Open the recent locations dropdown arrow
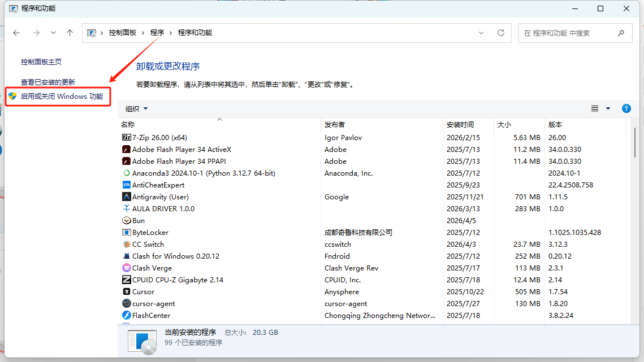The width and height of the screenshot is (644, 362). click(53, 33)
